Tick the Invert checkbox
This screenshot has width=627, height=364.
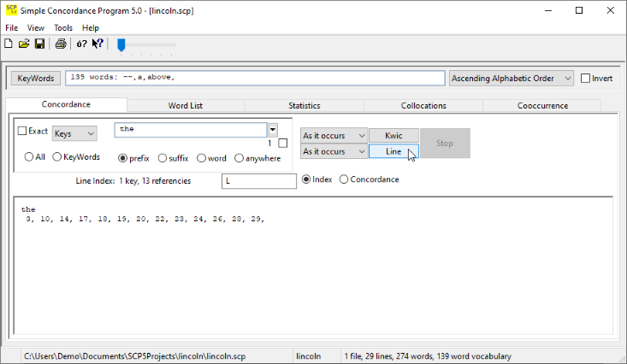click(x=586, y=79)
